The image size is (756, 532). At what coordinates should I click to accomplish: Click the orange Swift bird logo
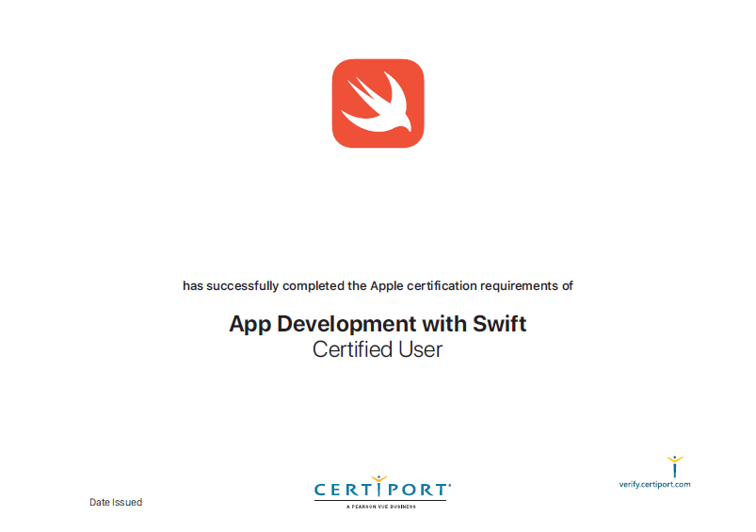click(378, 104)
